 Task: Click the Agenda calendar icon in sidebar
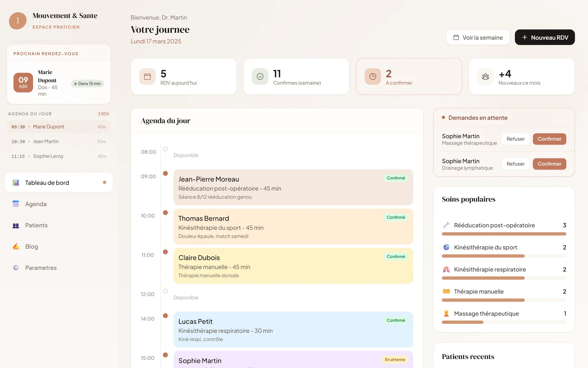tap(16, 204)
